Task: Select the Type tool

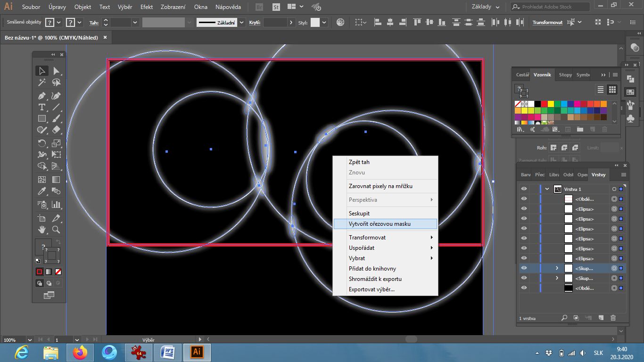Action: pos(42,107)
